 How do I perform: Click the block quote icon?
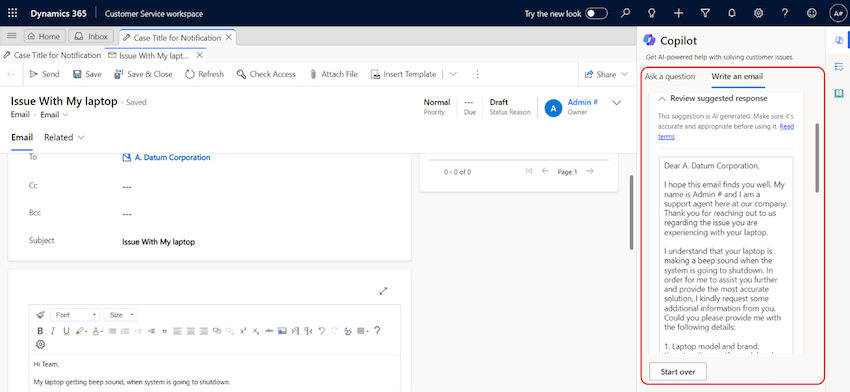point(164,331)
